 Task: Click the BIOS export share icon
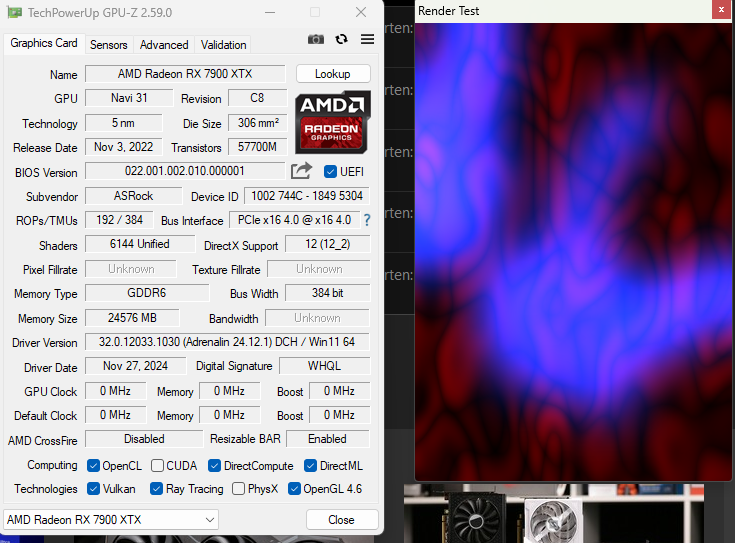point(301,171)
